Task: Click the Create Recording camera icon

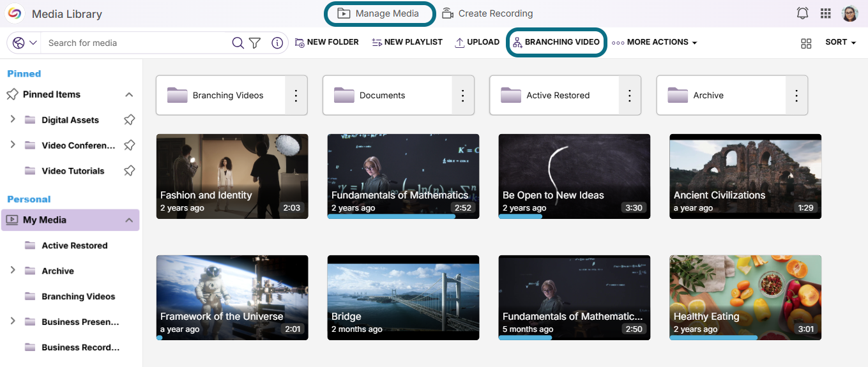Action: point(448,13)
